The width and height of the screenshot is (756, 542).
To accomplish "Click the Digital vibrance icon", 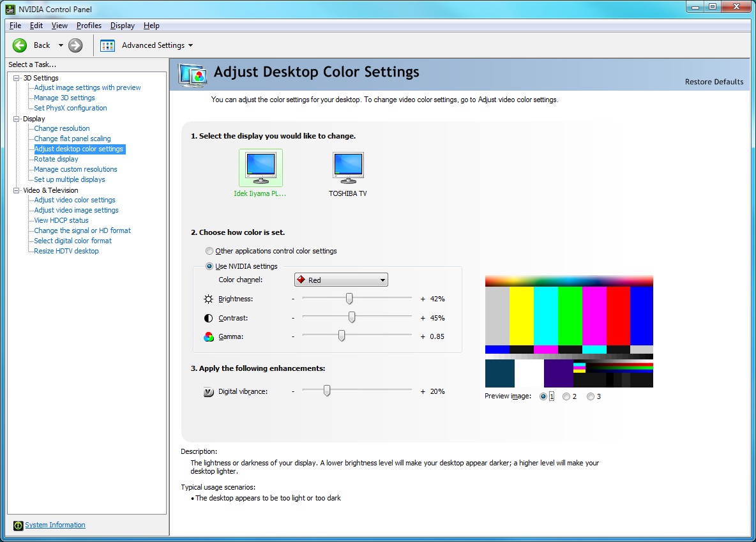I will 208,392.
